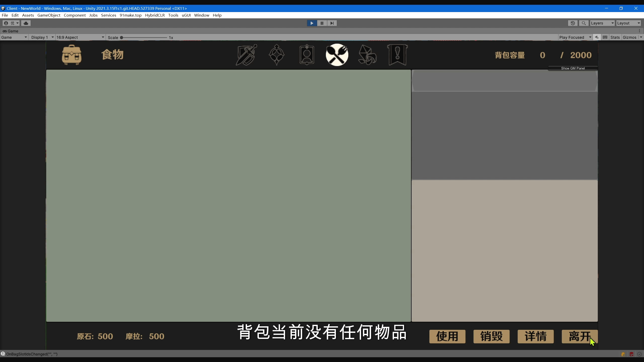The width and height of the screenshot is (644, 362).
Task: Select the weapons category sword icon
Action: coord(246,55)
